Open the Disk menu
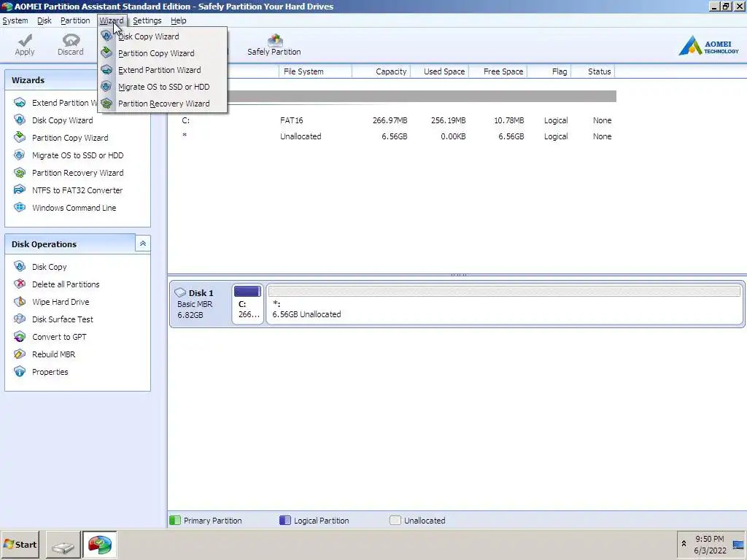The width and height of the screenshot is (747, 560). point(44,20)
